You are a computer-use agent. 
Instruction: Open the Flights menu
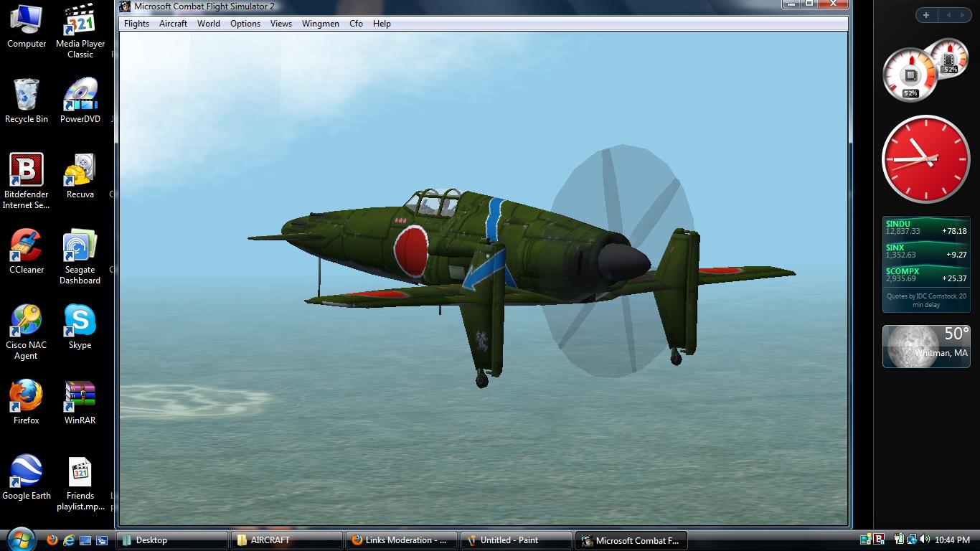pos(136,24)
